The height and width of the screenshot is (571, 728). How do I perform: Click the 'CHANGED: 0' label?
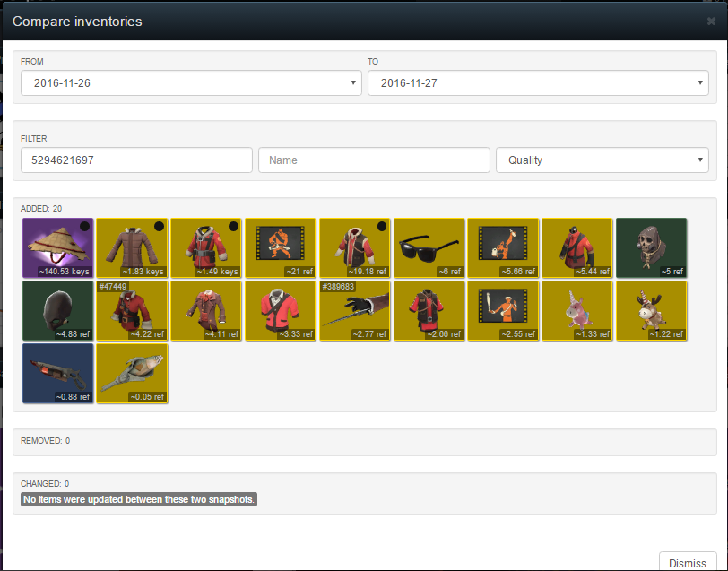(45, 484)
